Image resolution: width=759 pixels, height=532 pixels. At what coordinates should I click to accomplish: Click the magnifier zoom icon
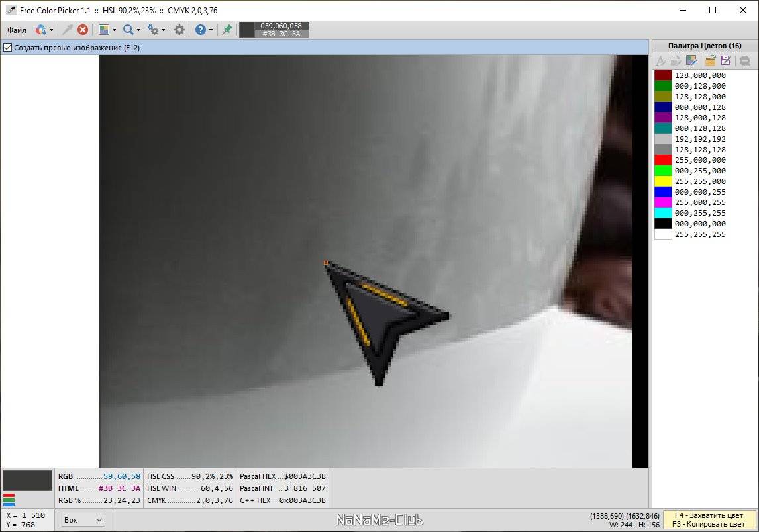(128, 30)
